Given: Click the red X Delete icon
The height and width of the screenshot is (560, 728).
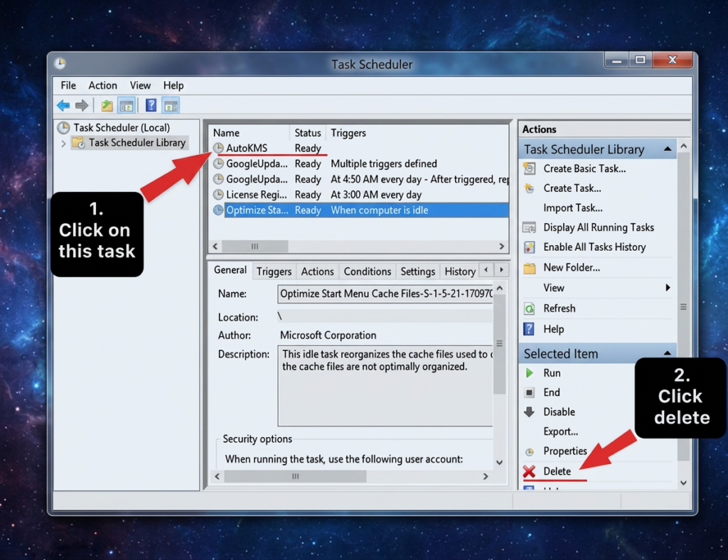Looking at the screenshot, I should point(529,471).
